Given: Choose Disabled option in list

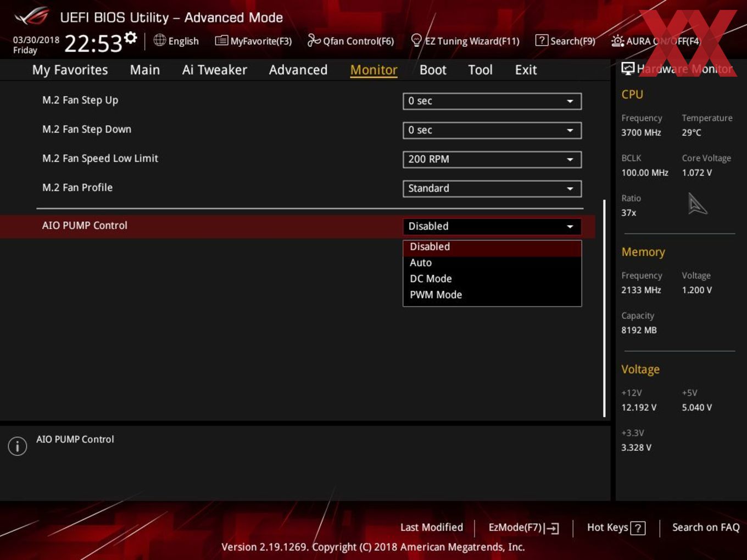Looking at the screenshot, I should (492, 247).
